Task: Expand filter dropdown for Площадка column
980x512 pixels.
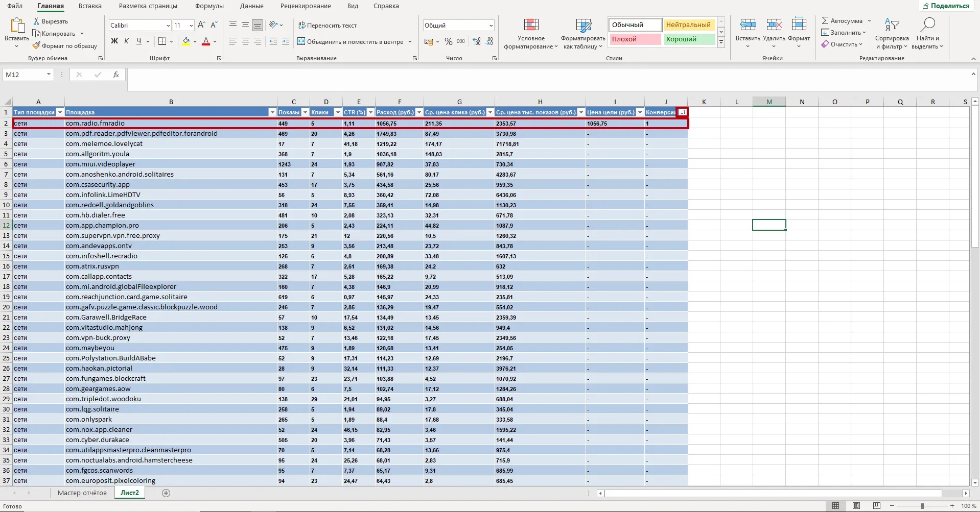Action: pyautogui.click(x=272, y=112)
